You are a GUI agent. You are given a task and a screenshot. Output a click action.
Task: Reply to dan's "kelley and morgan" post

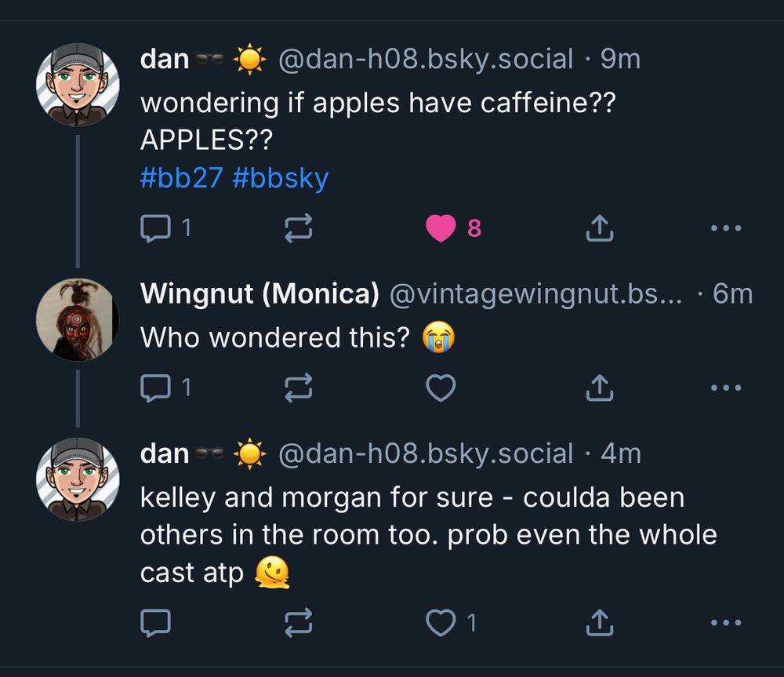click(154, 623)
